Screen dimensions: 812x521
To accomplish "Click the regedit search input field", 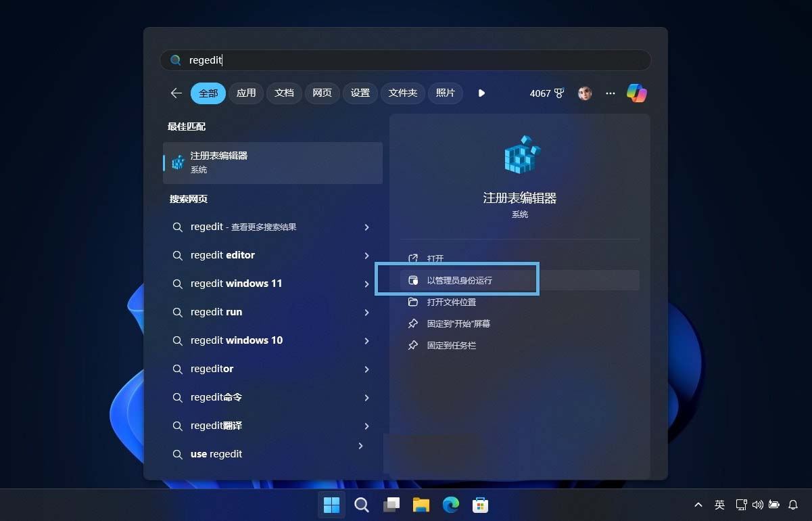I will 406,60.
